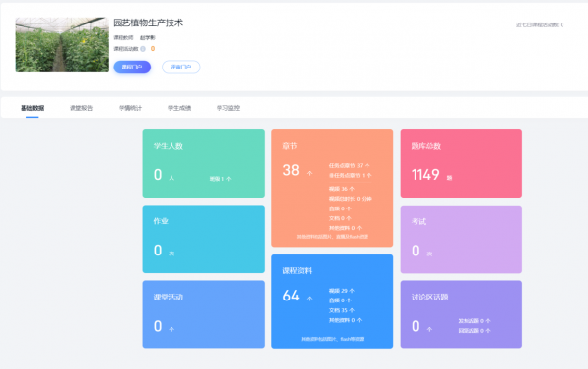Switch to the 课堂报告 tab
The image size is (588, 369).
coord(81,108)
